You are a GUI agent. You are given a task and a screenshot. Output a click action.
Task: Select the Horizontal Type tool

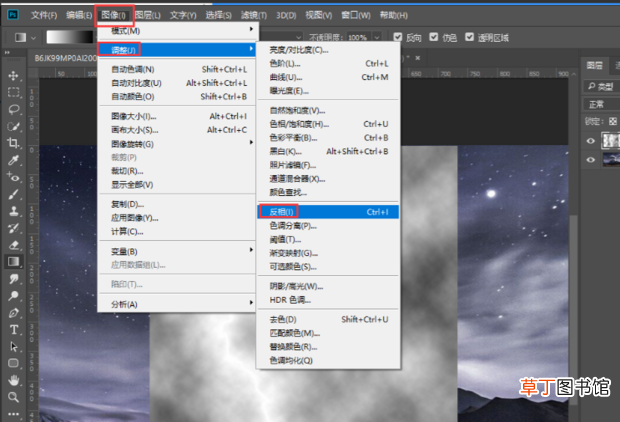13,329
